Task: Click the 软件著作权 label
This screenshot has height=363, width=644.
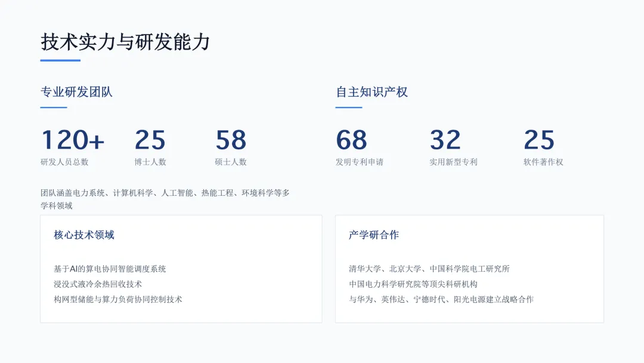Action: pyautogui.click(x=543, y=162)
